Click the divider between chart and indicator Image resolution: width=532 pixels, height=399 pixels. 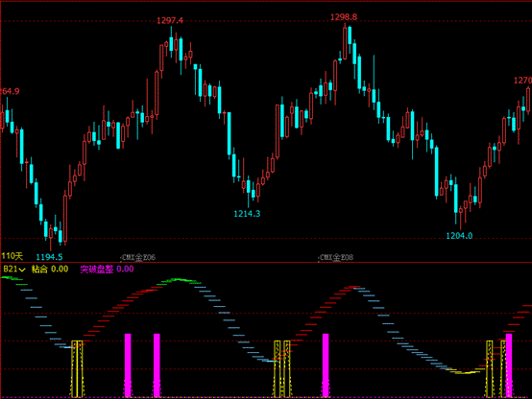point(266,263)
